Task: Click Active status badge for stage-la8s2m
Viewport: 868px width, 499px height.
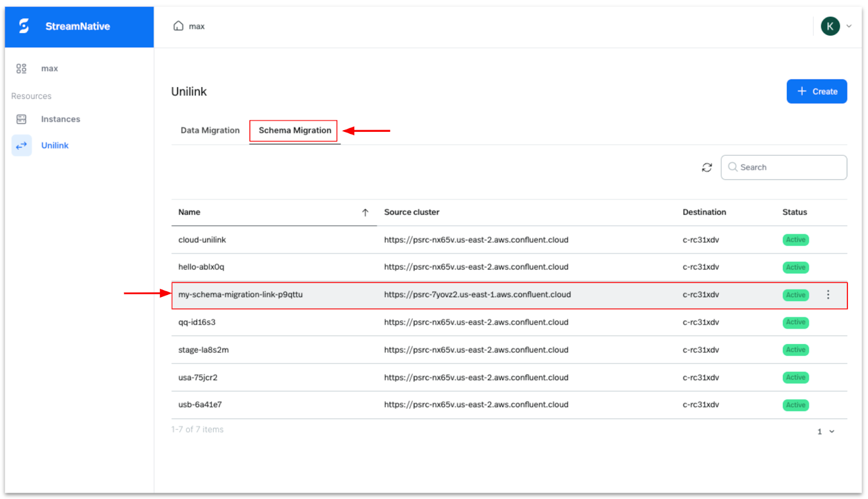Action: click(x=795, y=350)
